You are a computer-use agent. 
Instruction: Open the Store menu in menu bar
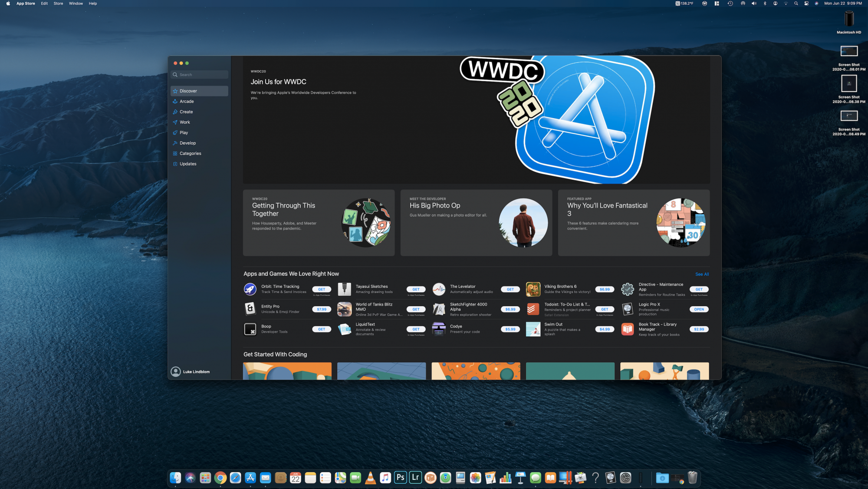[x=58, y=3]
